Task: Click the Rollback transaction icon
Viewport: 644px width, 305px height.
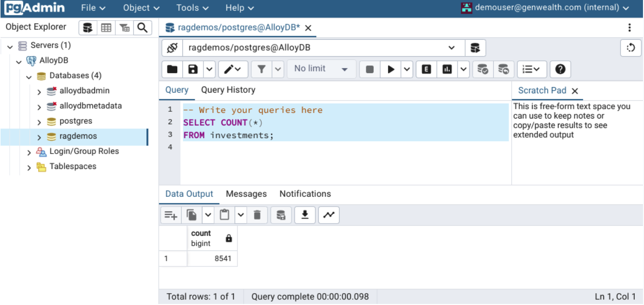Action: coord(503,69)
